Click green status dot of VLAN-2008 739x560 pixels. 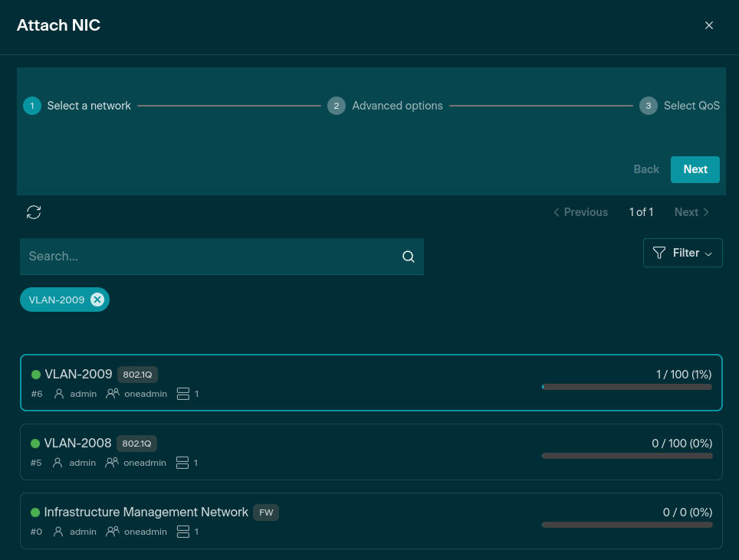[35, 444]
